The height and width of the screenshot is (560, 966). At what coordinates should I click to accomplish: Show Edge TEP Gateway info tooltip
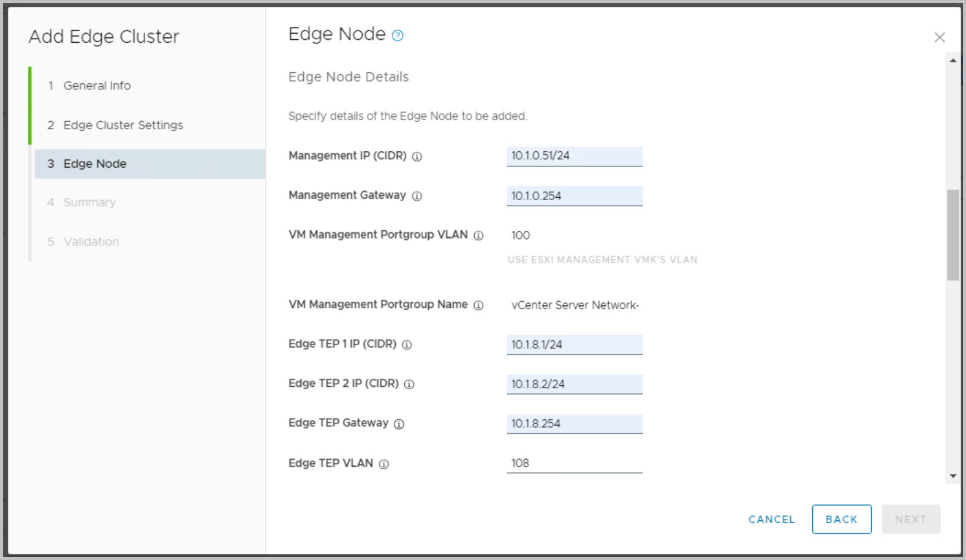(399, 424)
